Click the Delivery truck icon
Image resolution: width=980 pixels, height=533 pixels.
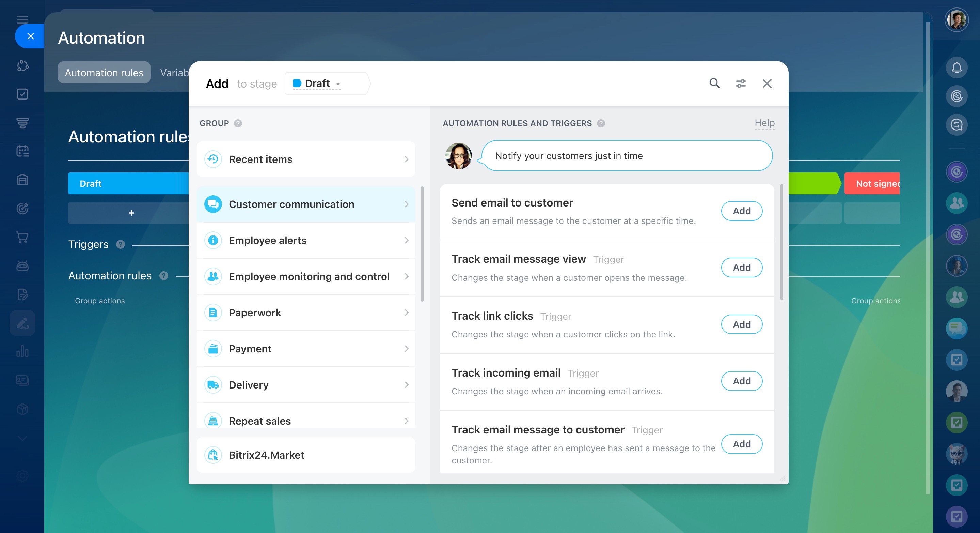213,385
